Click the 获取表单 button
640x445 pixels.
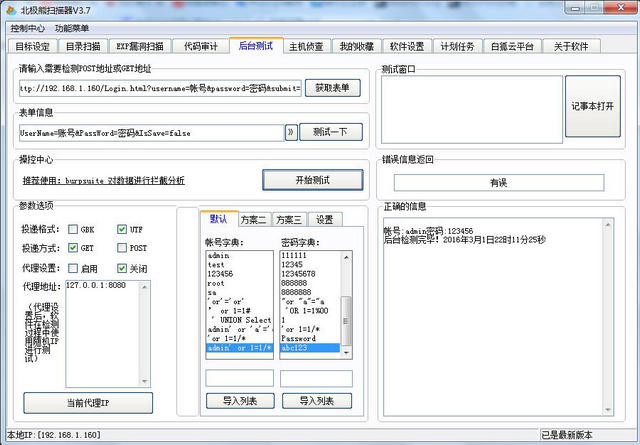pos(333,88)
